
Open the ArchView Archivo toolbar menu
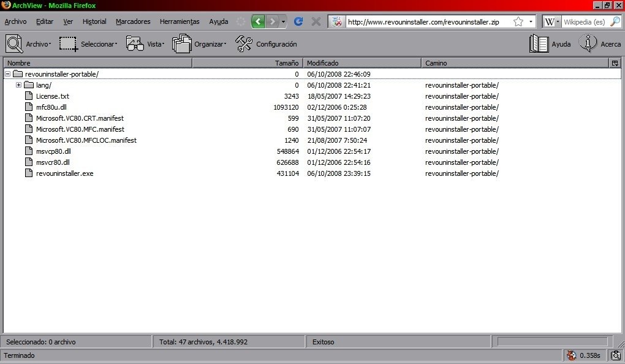28,44
